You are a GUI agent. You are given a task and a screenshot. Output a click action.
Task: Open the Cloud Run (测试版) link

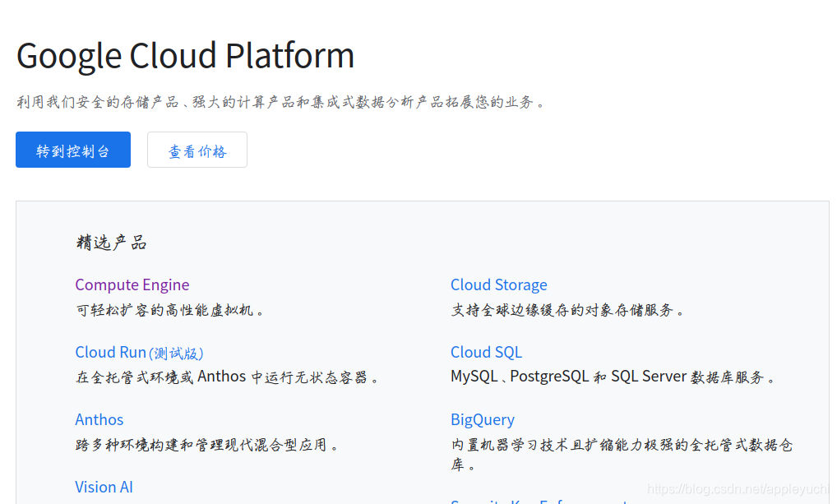139,353
